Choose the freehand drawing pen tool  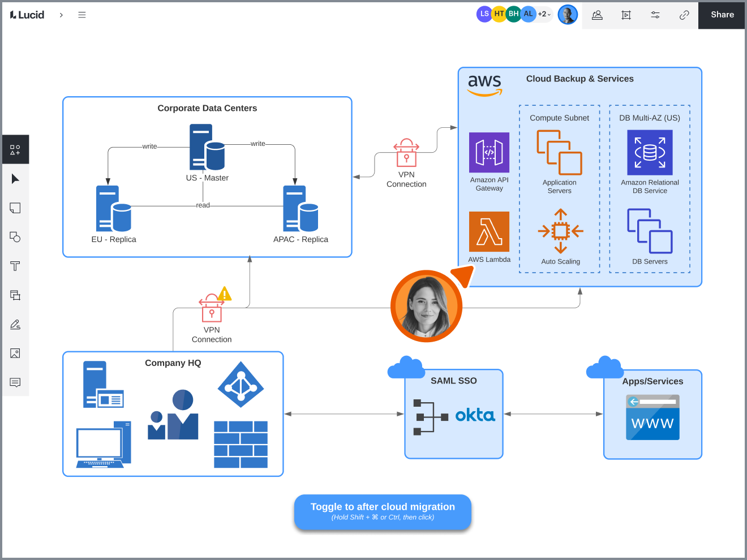click(15, 324)
